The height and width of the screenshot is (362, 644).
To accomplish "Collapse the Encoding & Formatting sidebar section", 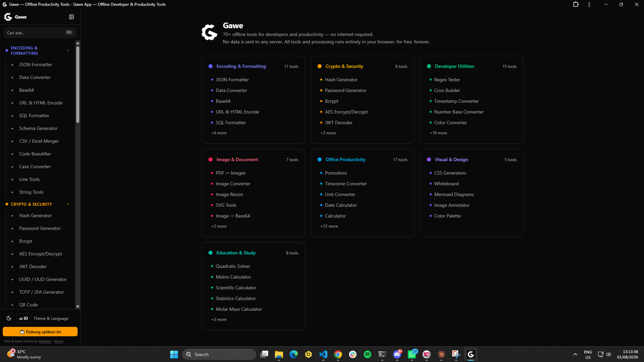I will pyautogui.click(x=68, y=50).
